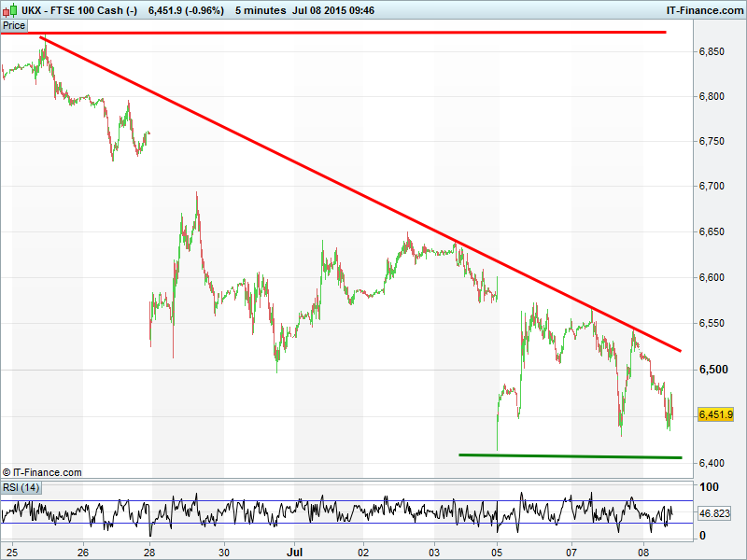The width and height of the screenshot is (747, 560).
Task: Click the candlestick chart icon before UKX
Action: tap(10, 9)
